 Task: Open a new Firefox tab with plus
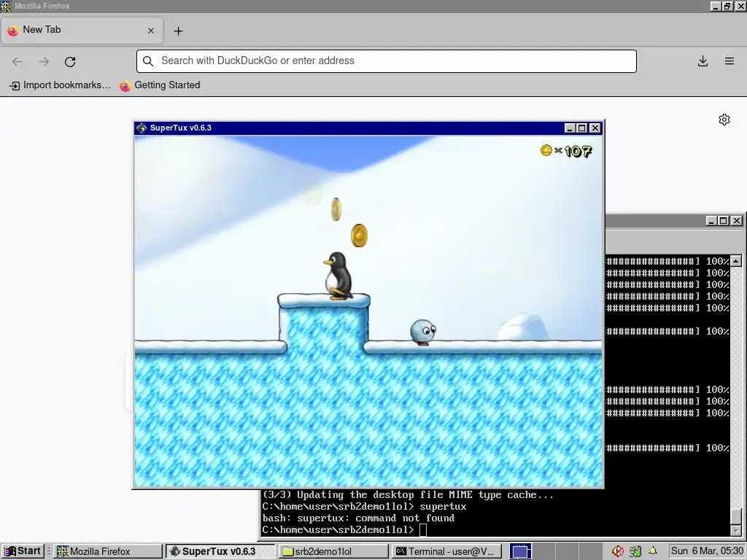pos(178,31)
